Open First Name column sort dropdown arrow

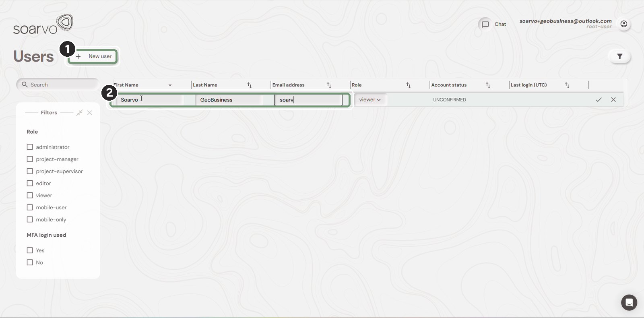point(170,85)
